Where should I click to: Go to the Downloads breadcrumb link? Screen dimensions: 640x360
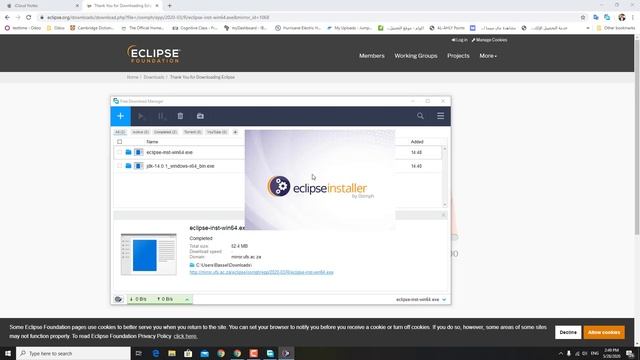[153, 77]
